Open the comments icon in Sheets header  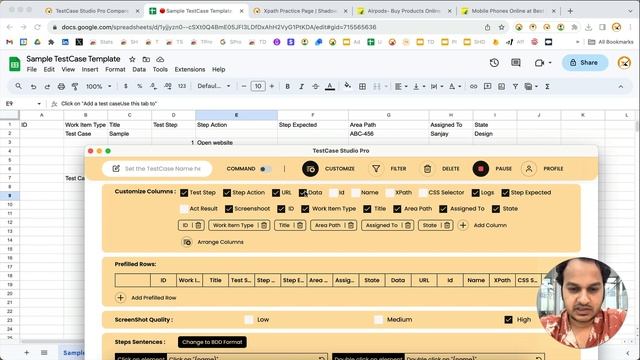[x=516, y=63]
